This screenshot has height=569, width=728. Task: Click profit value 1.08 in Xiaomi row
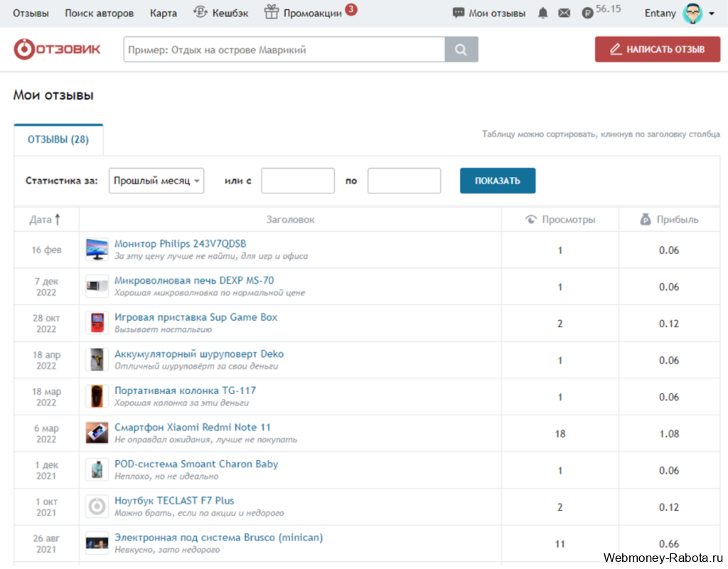669,433
